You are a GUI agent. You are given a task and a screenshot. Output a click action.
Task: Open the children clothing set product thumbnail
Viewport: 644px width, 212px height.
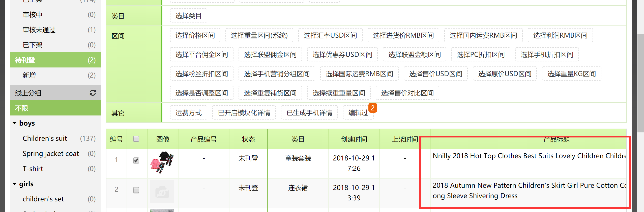162,162
